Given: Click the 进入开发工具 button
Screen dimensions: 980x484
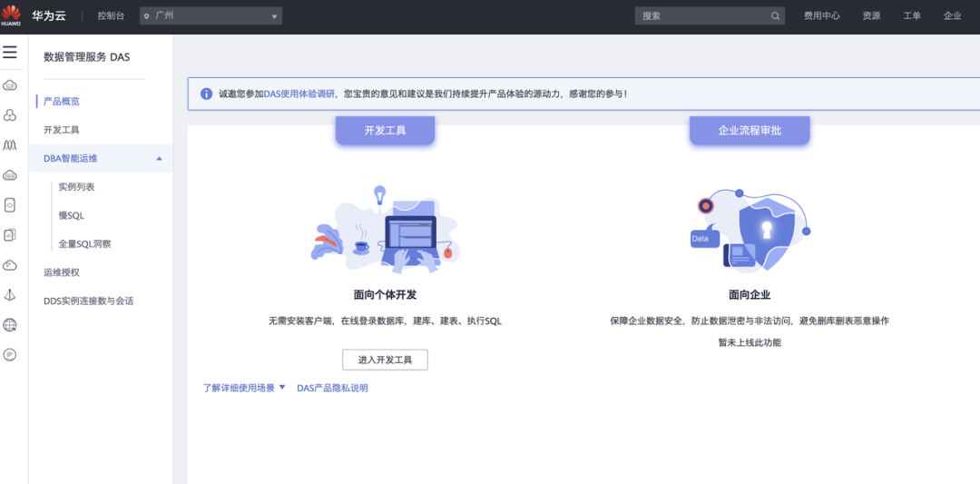Looking at the screenshot, I should (385, 361).
